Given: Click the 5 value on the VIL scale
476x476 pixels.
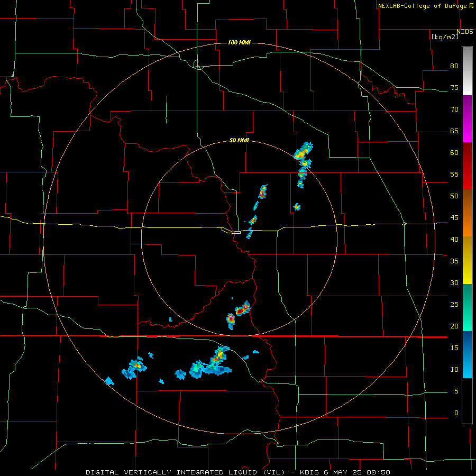Looking at the screenshot, I should coord(456,391).
